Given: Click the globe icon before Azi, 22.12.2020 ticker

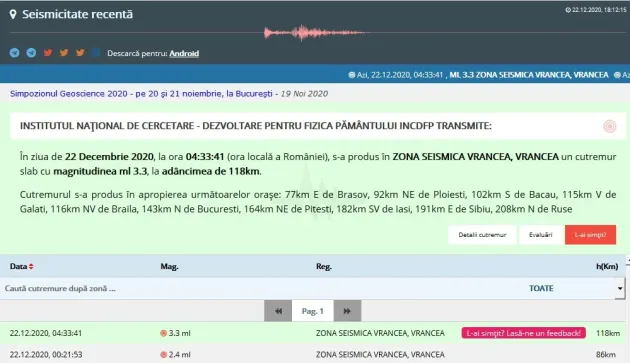Looking at the screenshot, I should click(352, 75).
